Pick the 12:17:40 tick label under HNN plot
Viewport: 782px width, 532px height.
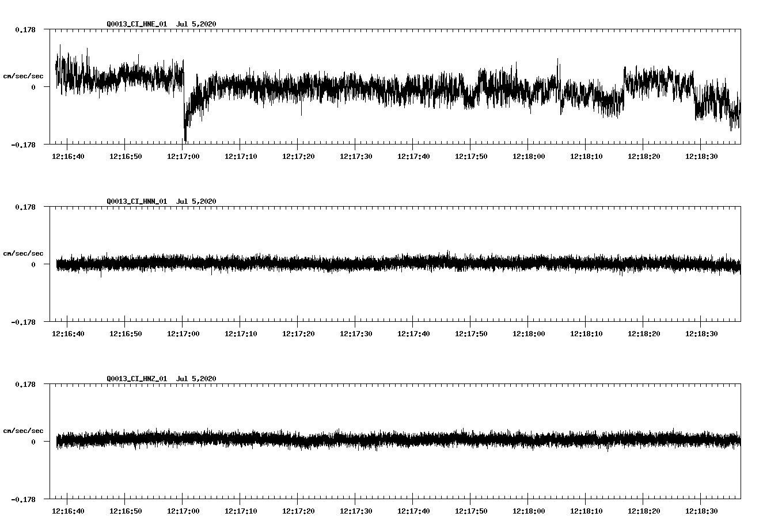coord(413,334)
